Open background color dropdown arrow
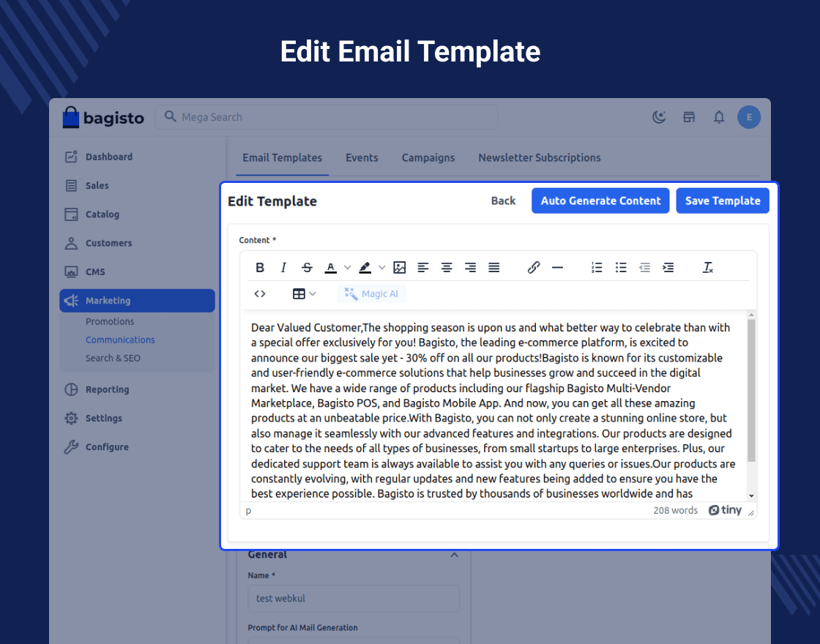Image resolution: width=820 pixels, height=644 pixels. pos(381,268)
